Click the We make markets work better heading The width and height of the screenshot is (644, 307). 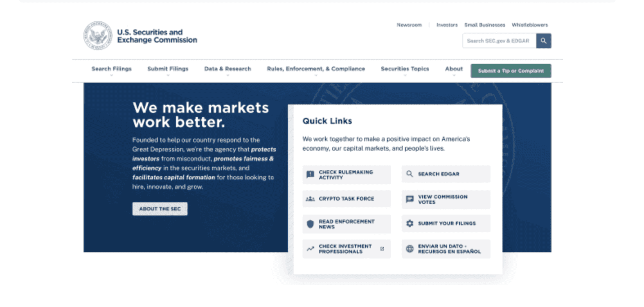pyautogui.click(x=200, y=115)
